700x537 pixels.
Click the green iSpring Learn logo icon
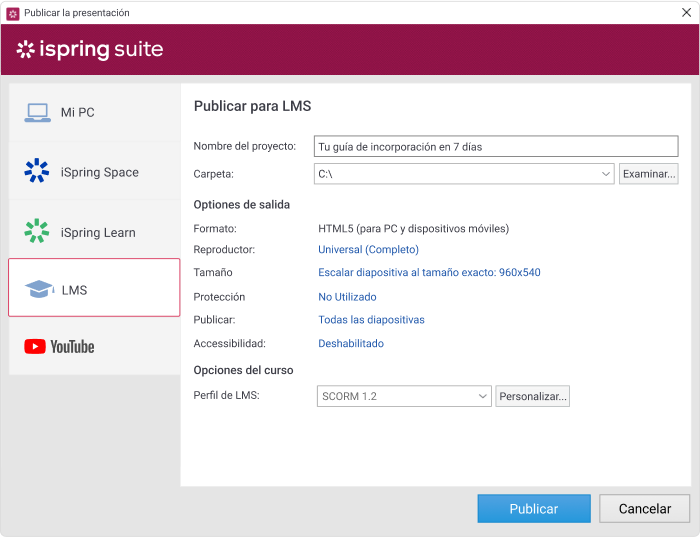(x=37, y=231)
